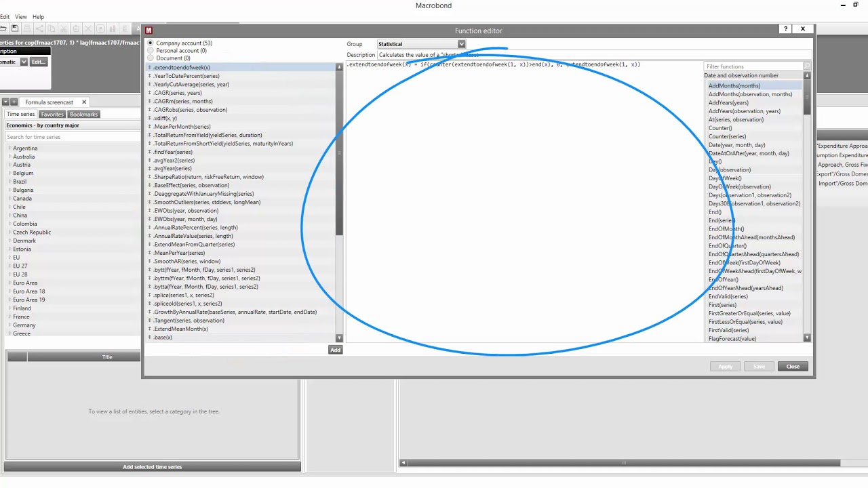Click drag handle beside .extendtoendofweek(x)
The image size is (868, 488).
pos(150,68)
